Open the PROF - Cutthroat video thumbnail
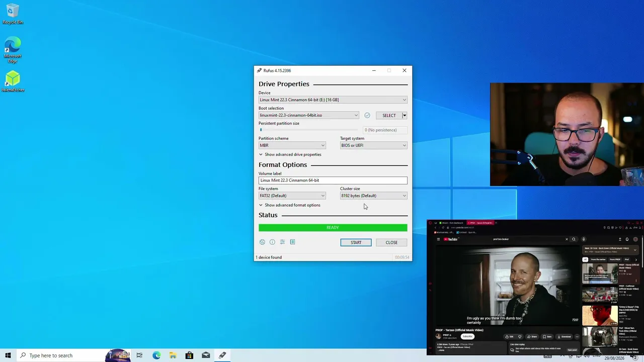Screen dimensions: 644x362 600,295
